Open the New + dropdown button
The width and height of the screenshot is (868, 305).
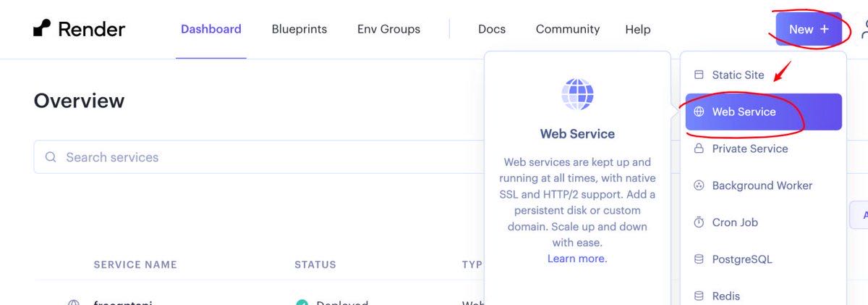click(808, 29)
